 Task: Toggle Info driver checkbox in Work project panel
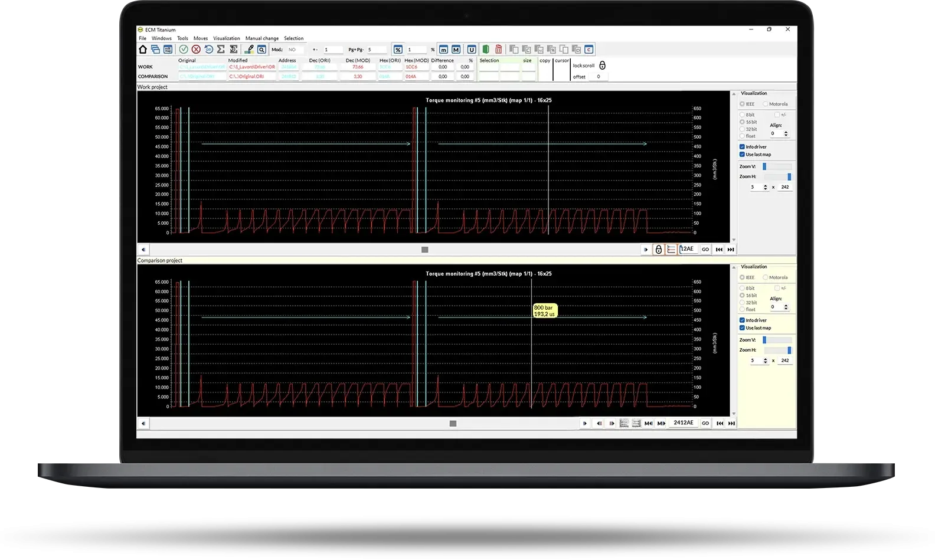[742, 147]
